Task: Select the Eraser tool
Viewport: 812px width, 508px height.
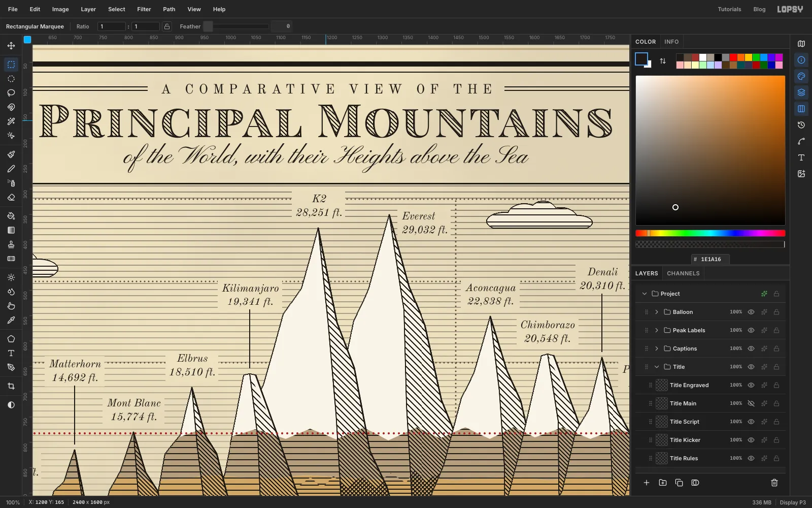Action: pyautogui.click(x=11, y=197)
